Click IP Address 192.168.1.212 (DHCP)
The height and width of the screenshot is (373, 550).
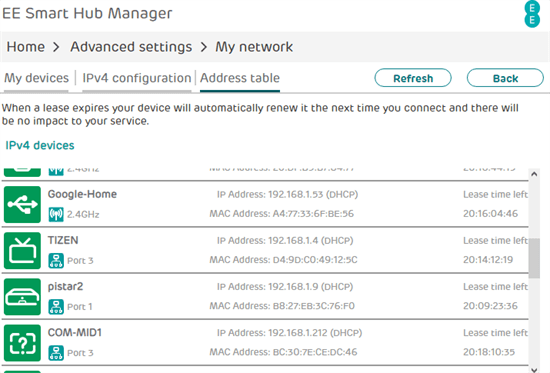click(289, 333)
